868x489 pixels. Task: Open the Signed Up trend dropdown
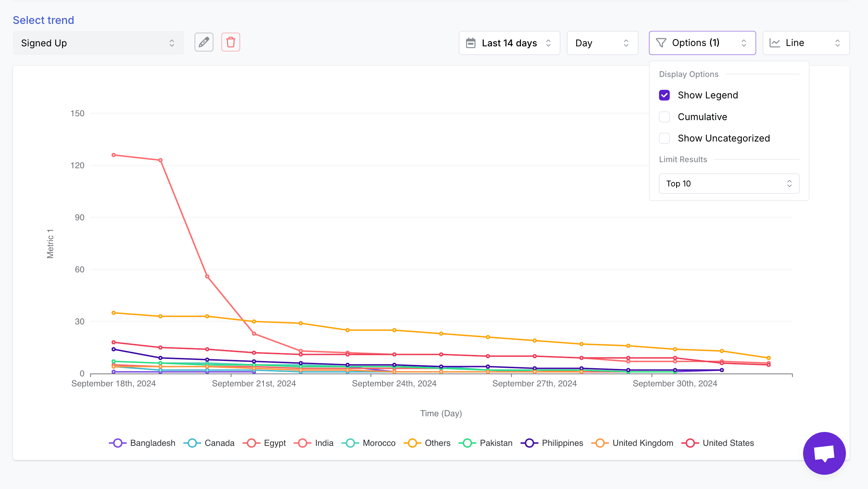pos(98,43)
